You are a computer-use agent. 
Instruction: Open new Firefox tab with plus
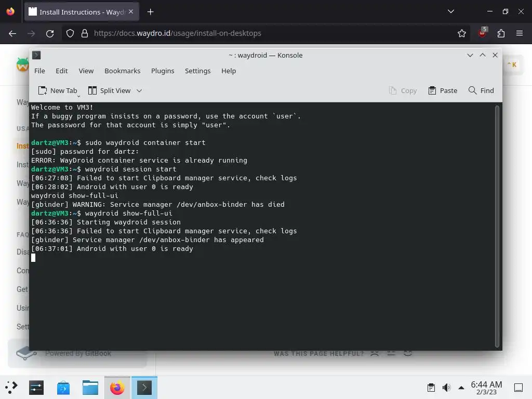pos(150,12)
